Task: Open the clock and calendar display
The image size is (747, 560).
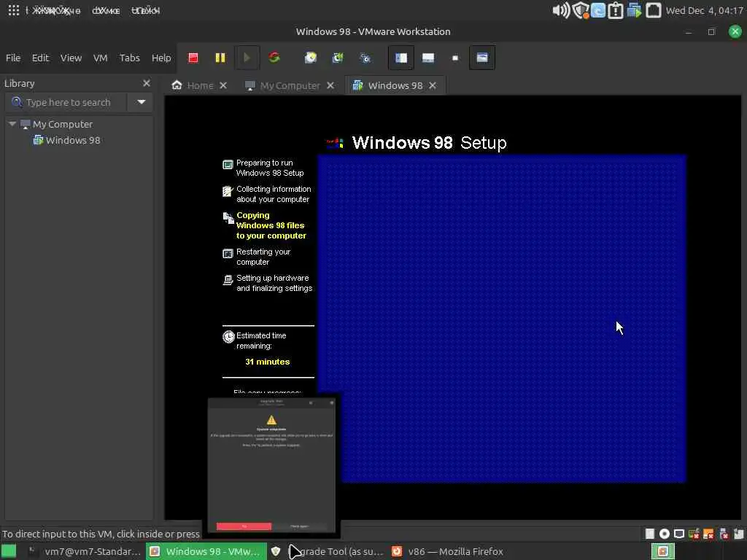Action: pos(705,10)
